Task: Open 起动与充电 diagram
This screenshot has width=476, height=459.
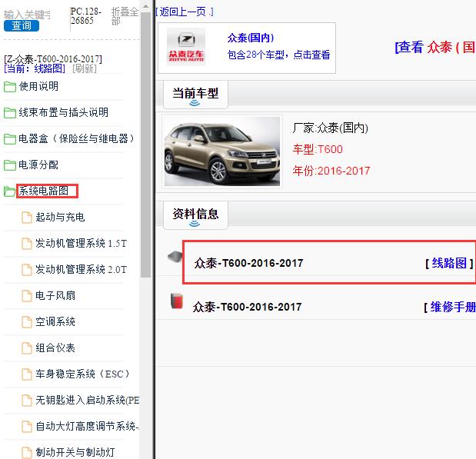Action: 60,217
